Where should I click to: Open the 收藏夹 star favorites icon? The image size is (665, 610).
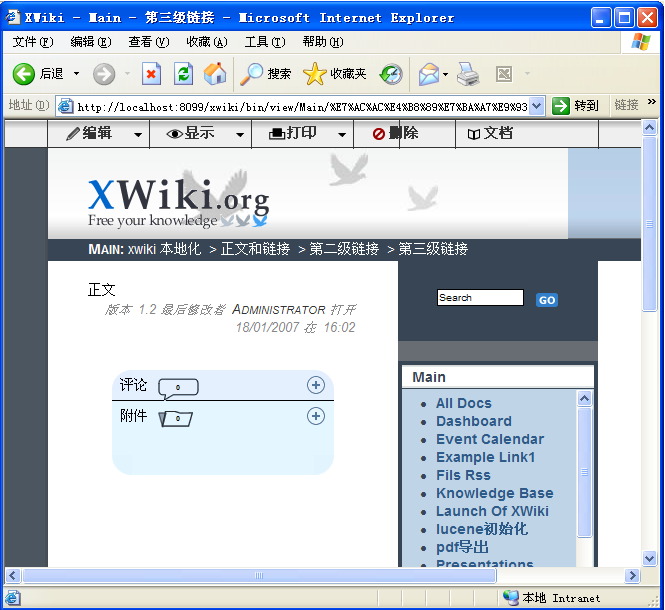(x=314, y=74)
